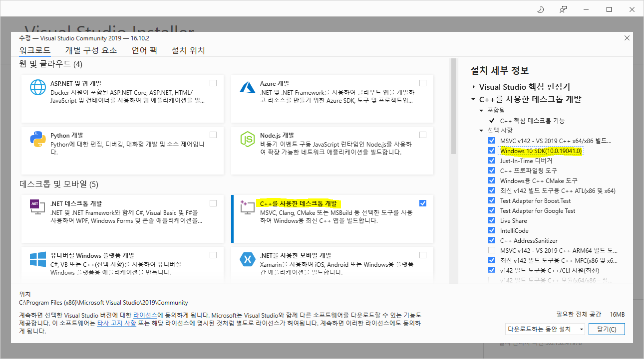Screen dimensions: 644x359
Task: Click the C++ 핵심 데스크톱 기능 item
Action: 532,121
